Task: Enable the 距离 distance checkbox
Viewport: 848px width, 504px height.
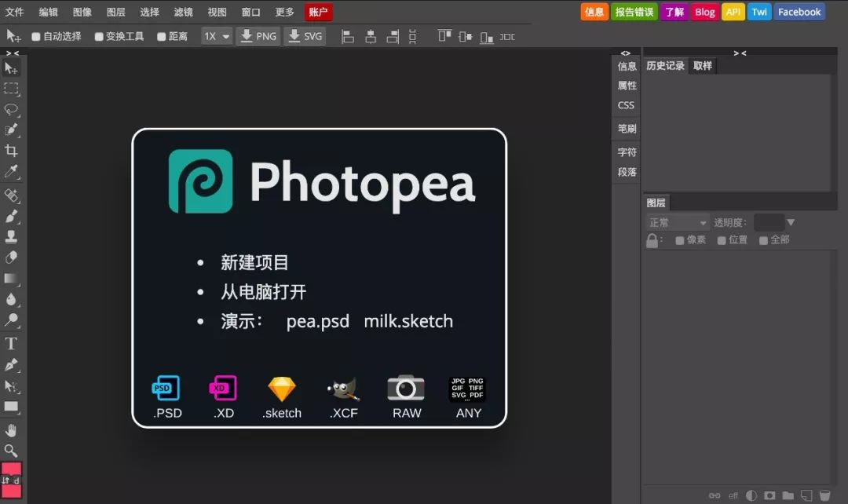Action: [161, 37]
